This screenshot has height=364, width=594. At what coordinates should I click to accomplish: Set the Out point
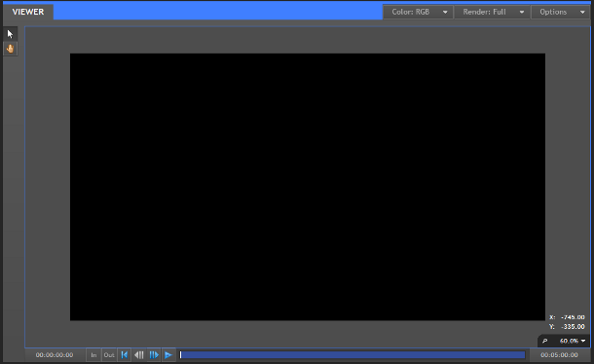[109, 355]
